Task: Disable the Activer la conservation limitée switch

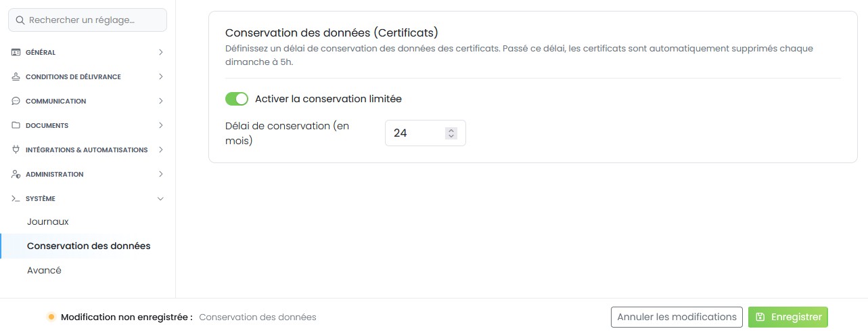Action: [x=237, y=99]
